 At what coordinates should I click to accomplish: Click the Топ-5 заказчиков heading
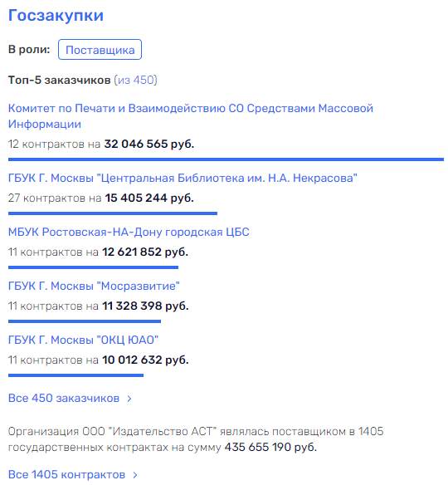point(59,80)
